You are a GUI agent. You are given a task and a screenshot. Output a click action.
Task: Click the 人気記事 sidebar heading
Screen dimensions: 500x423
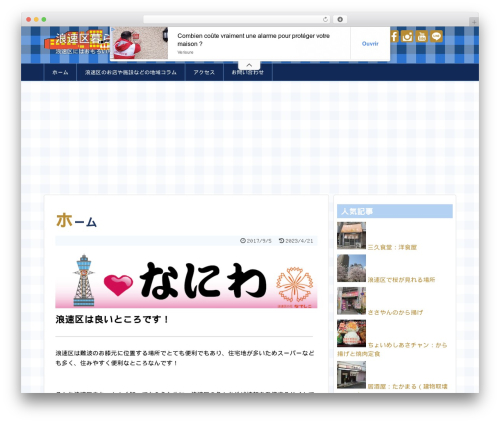(395, 211)
